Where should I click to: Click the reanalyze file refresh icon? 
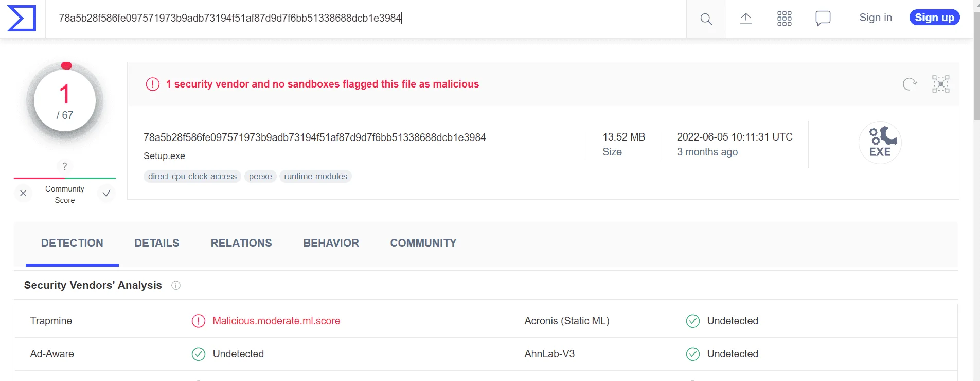pyautogui.click(x=910, y=84)
